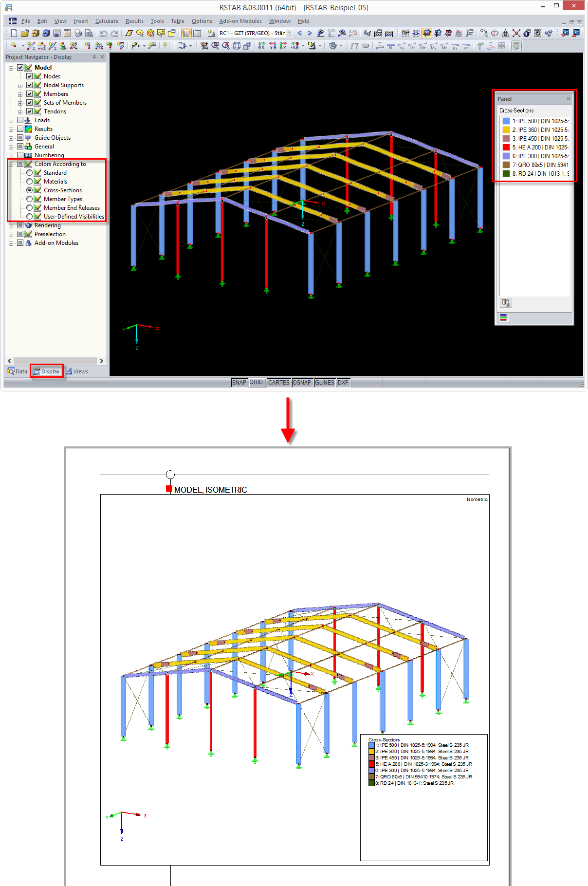Screen dimensions: 588x886
Task: Expand the Results tree node
Action: (11, 129)
